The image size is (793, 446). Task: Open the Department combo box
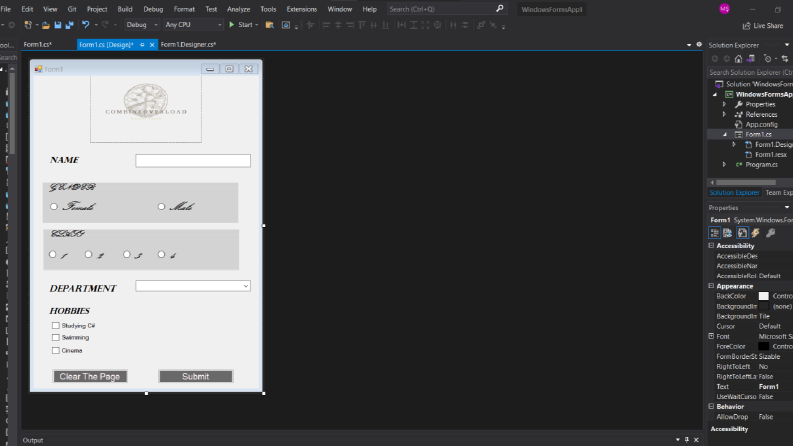(193, 286)
